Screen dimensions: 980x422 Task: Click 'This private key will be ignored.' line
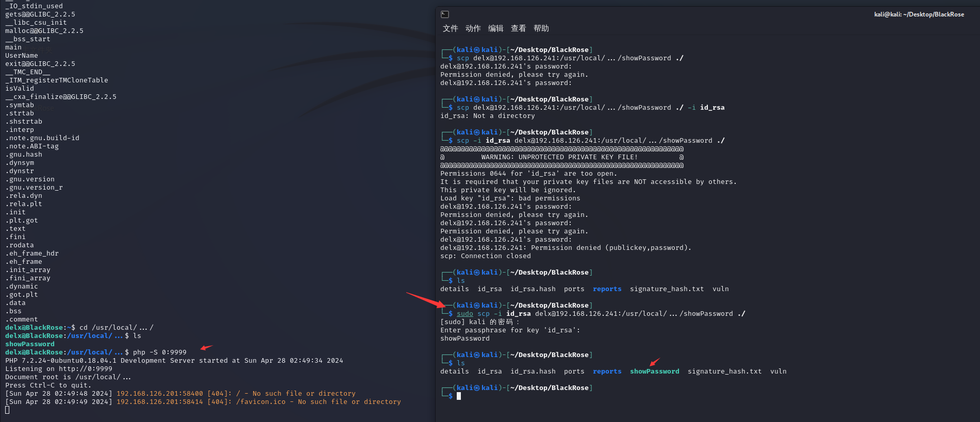pyautogui.click(x=508, y=190)
